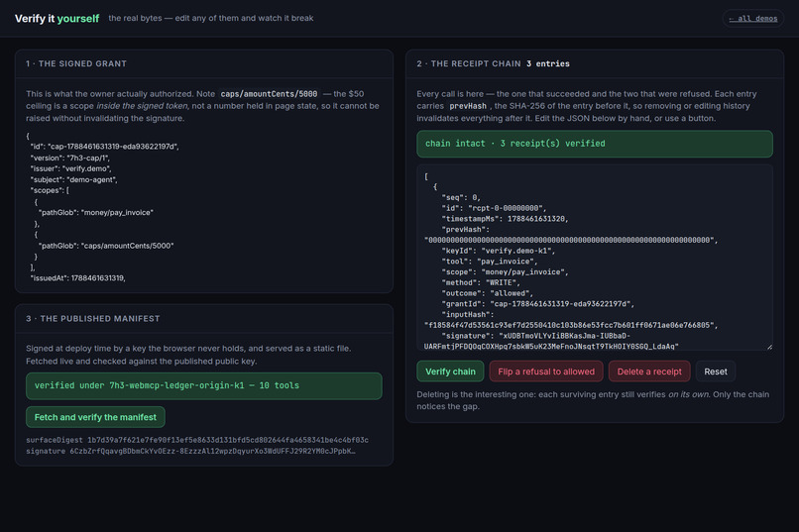799x532 pixels.
Task: Click the Deleting is the interesting one note
Action: coord(593,400)
